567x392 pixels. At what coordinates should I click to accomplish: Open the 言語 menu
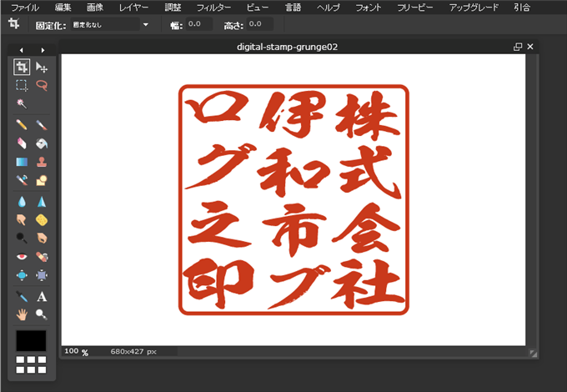point(293,8)
